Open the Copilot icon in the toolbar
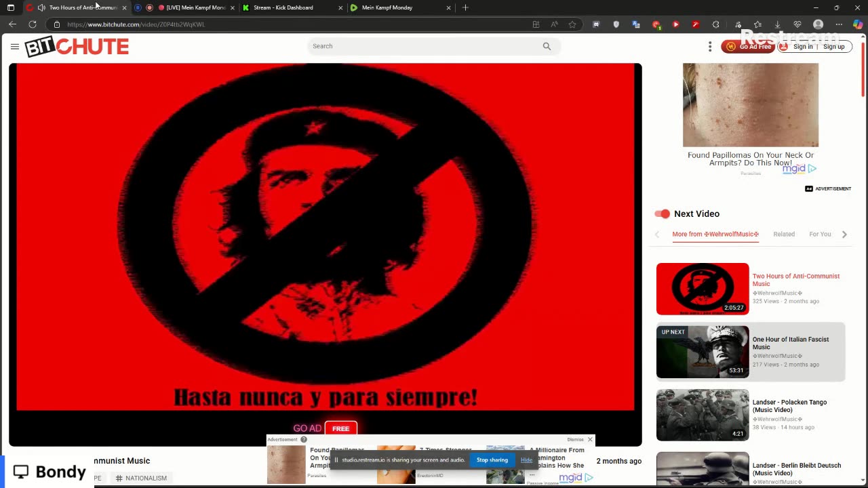 tap(858, 24)
